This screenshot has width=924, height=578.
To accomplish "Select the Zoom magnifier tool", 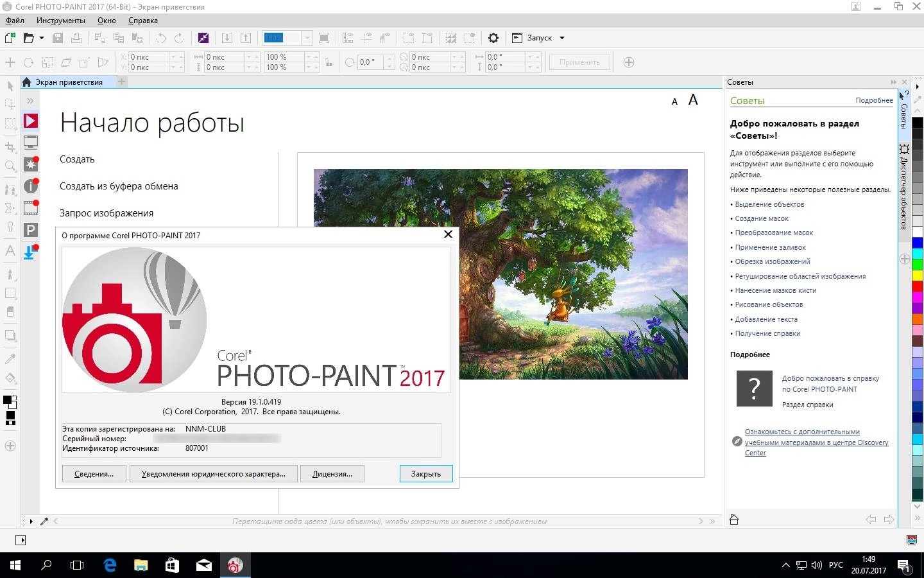I will (10, 166).
